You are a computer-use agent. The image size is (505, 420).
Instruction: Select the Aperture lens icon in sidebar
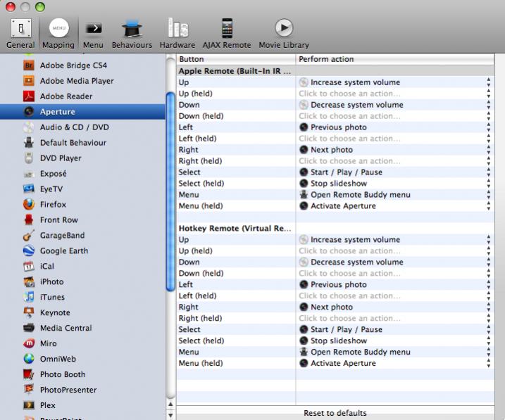29,112
